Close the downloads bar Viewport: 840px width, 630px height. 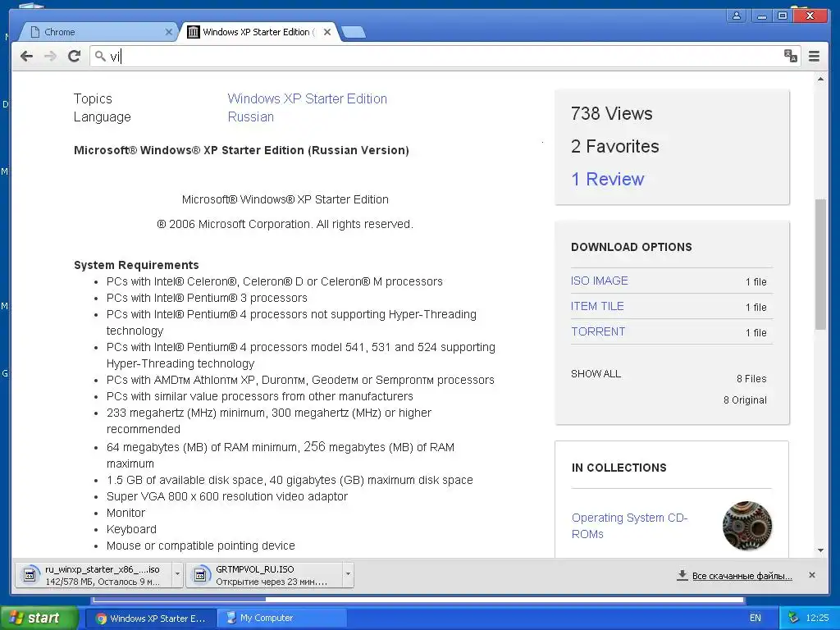811,575
